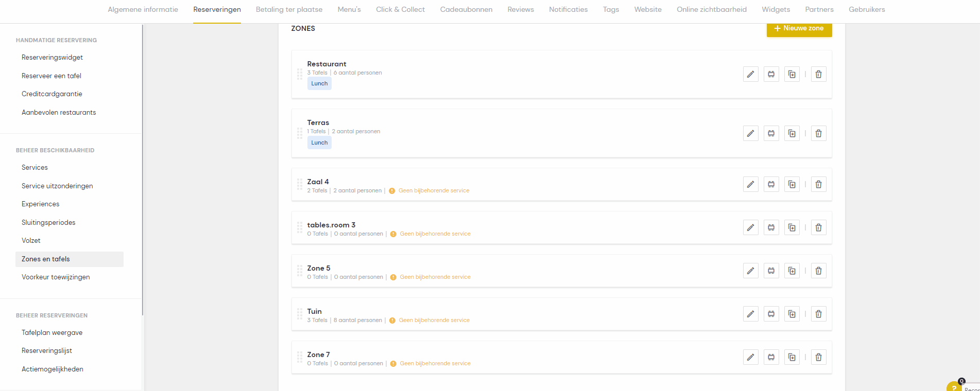Edit the Restaurant zone with pencil icon
Screen dimensions: 980x391
[750, 74]
